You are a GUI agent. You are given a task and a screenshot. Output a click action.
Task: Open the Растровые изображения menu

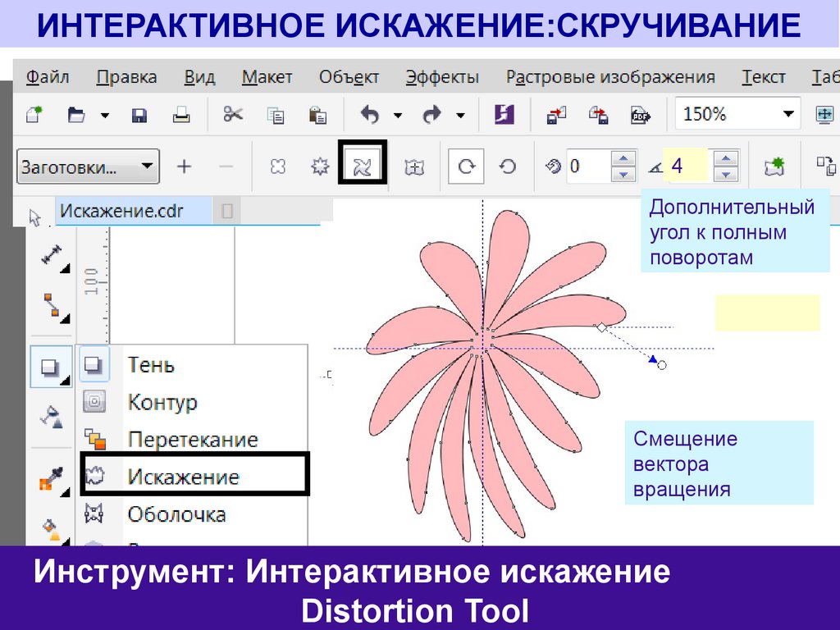[610, 77]
